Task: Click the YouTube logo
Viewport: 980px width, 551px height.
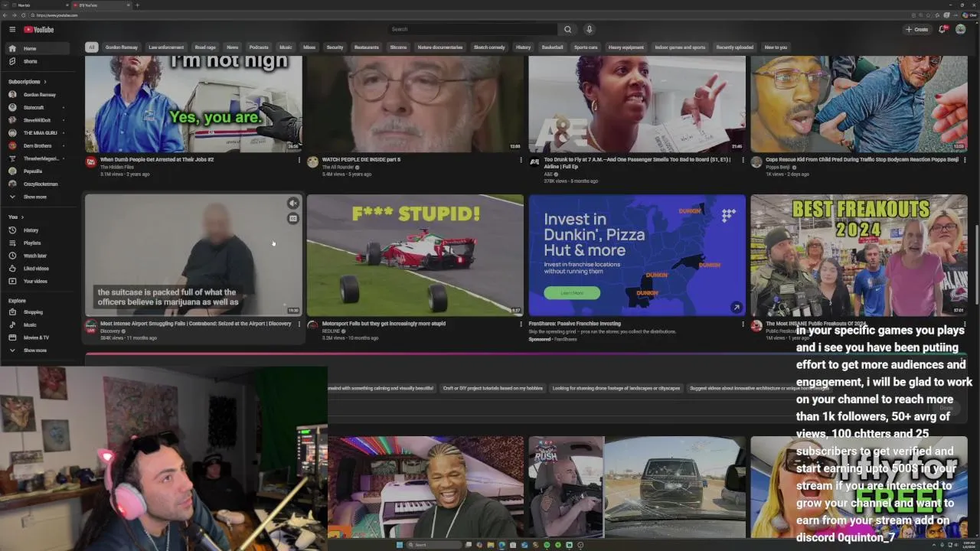Action: pos(38,29)
